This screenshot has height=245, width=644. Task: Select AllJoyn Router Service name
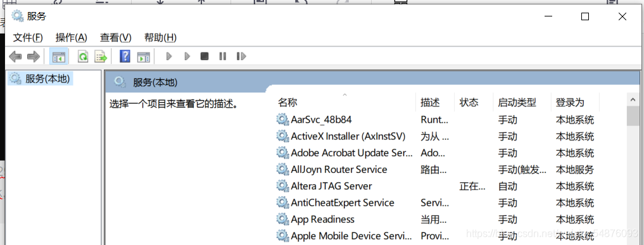[339, 170]
